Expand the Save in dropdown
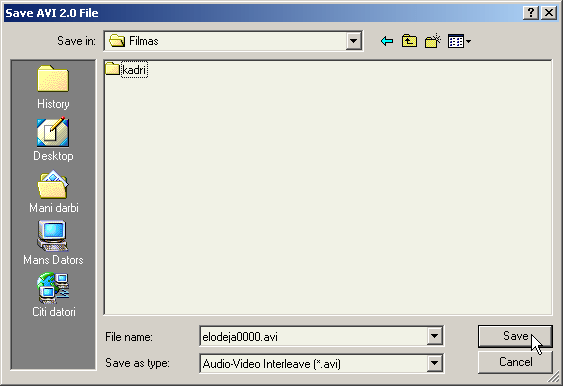 click(353, 41)
